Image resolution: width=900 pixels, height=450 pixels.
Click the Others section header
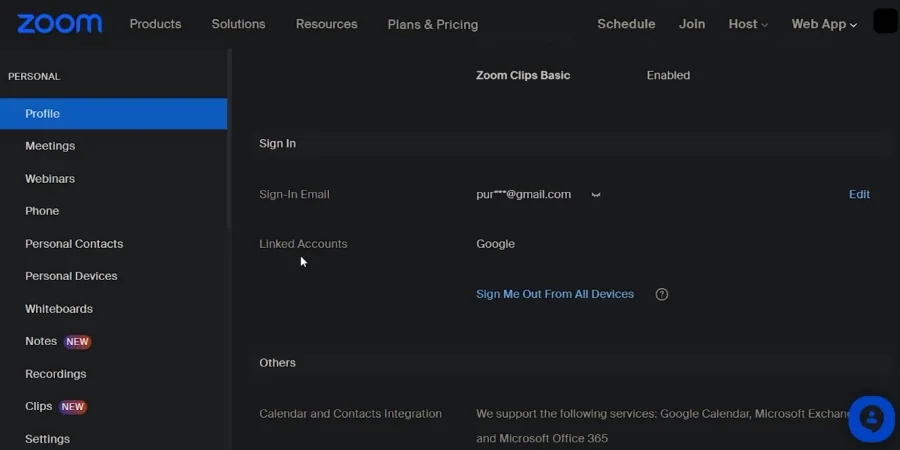(277, 363)
